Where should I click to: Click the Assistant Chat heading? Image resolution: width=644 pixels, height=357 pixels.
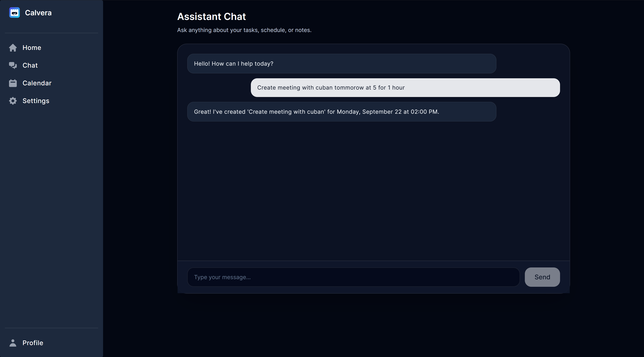pos(212,17)
